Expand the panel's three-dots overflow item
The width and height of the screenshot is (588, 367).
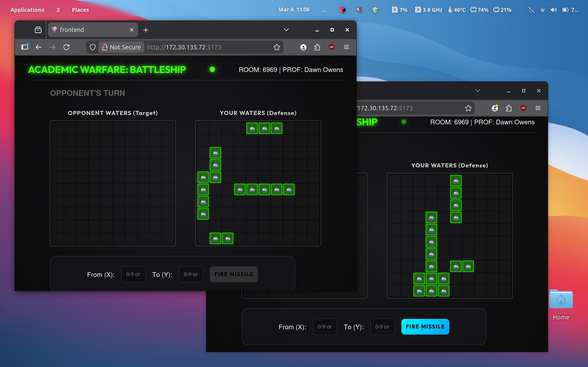[x=324, y=10]
